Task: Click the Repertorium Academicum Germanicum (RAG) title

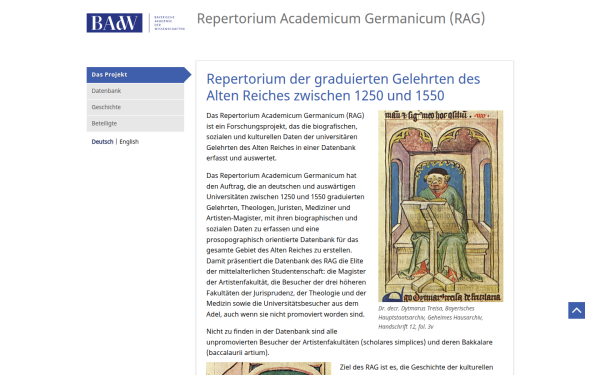Action: [341, 18]
